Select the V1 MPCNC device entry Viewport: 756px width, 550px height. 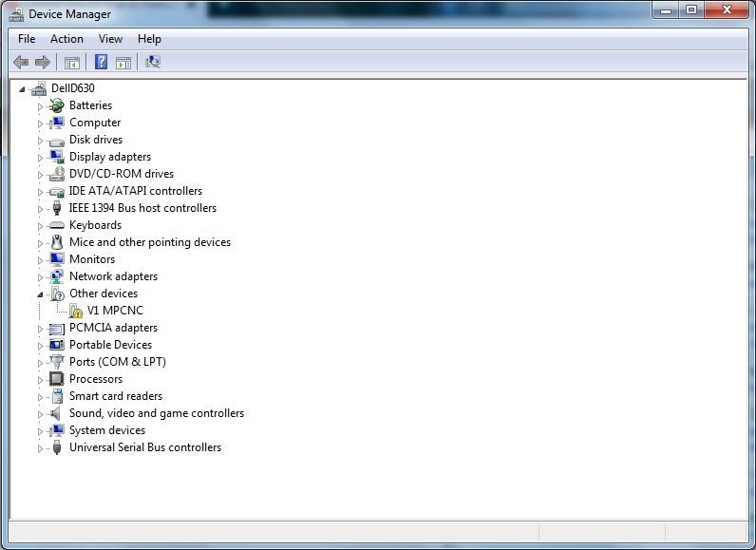coord(115,311)
